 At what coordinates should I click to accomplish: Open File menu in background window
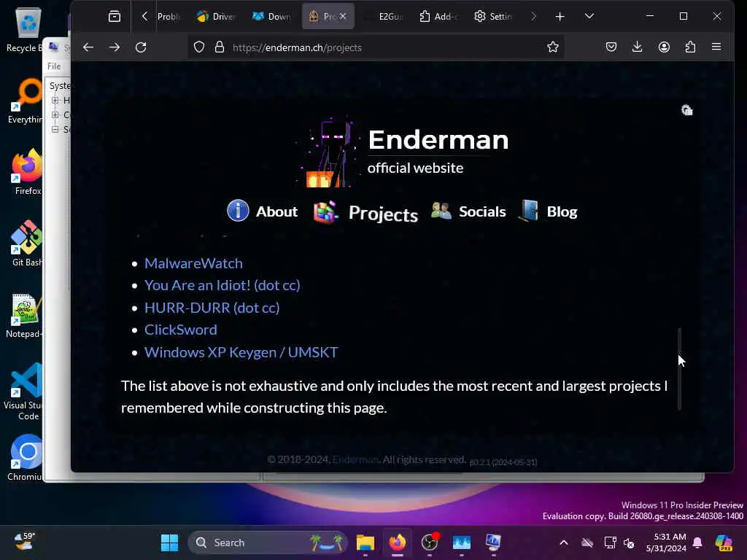click(54, 66)
